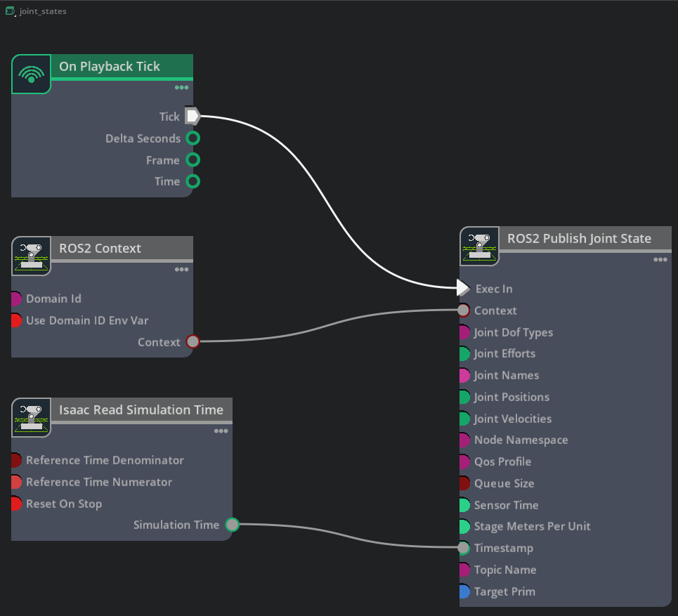Viewport: 678px width, 616px height.
Task: Click the Node Namespace input port
Action: 464,440
